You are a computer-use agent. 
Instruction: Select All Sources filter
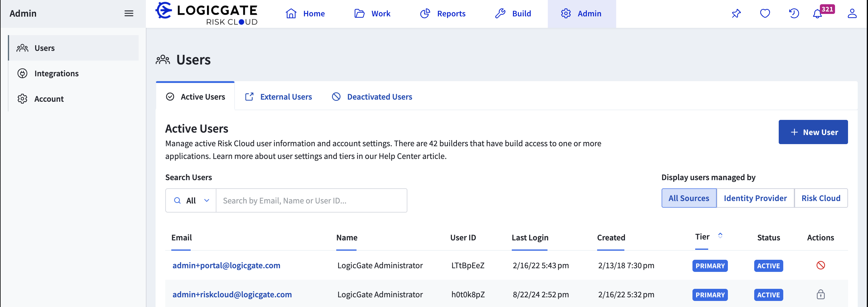(x=689, y=198)
